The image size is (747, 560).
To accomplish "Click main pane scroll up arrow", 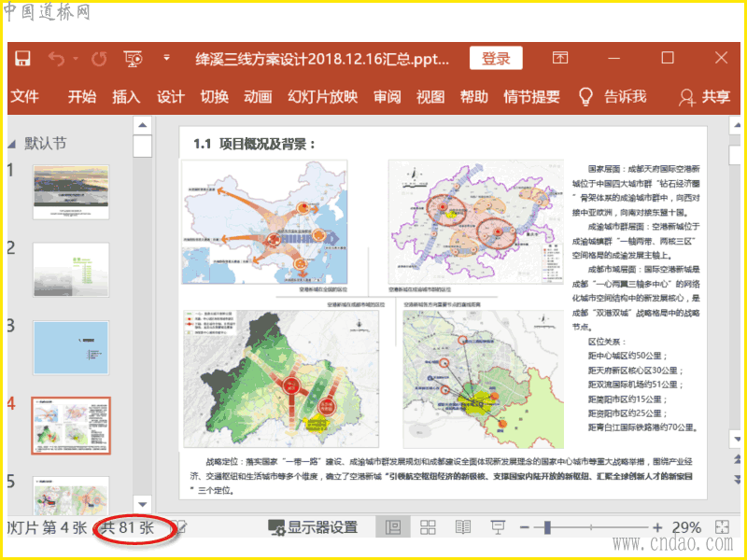I will point(736,125).
